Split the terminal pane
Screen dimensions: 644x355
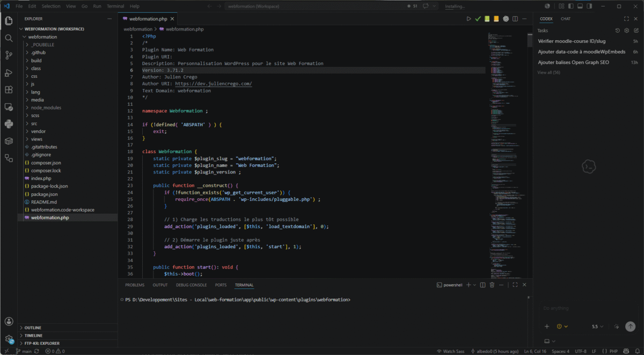click(x=482, y=285)
